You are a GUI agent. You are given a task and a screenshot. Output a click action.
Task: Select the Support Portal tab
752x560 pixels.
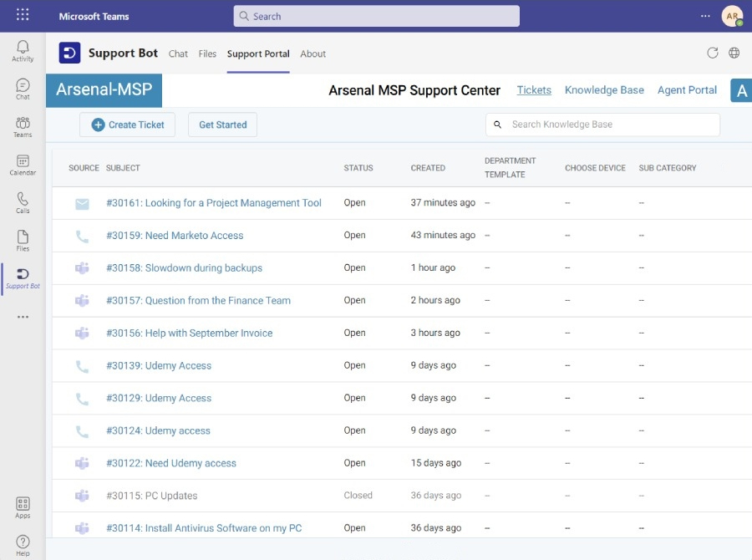[258, 53]
